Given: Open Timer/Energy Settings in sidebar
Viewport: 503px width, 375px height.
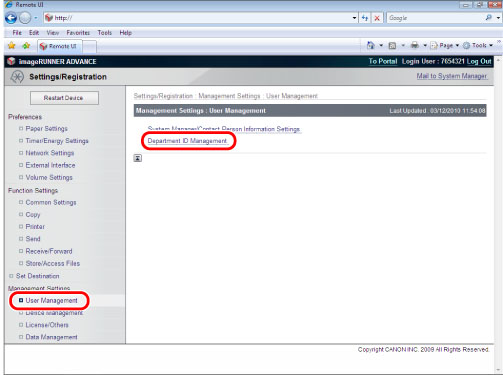Looking at the screenshot, I should [x=57, y=141].
